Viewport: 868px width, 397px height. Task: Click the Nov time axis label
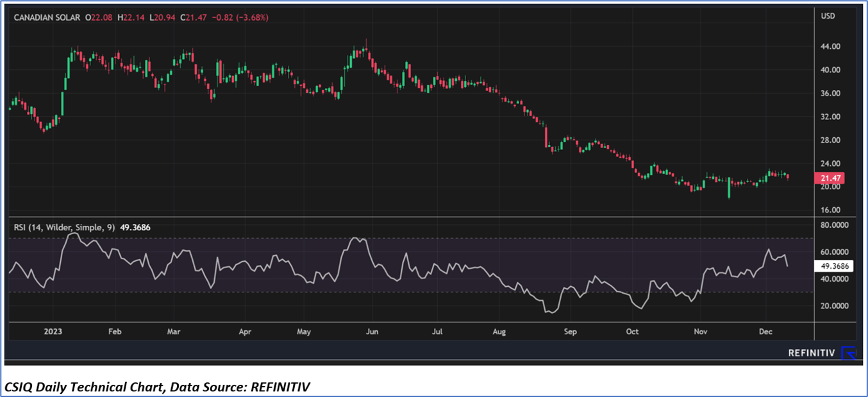[700, 332]
